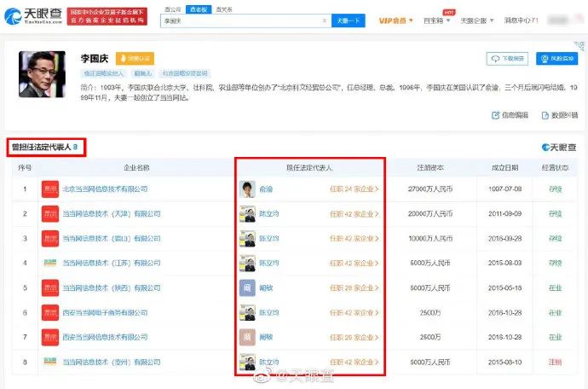This screenshot has width=588, height=389.
Task: Click the logo of 西安当当网电子商务有限公司
Action: click(50, 313)
